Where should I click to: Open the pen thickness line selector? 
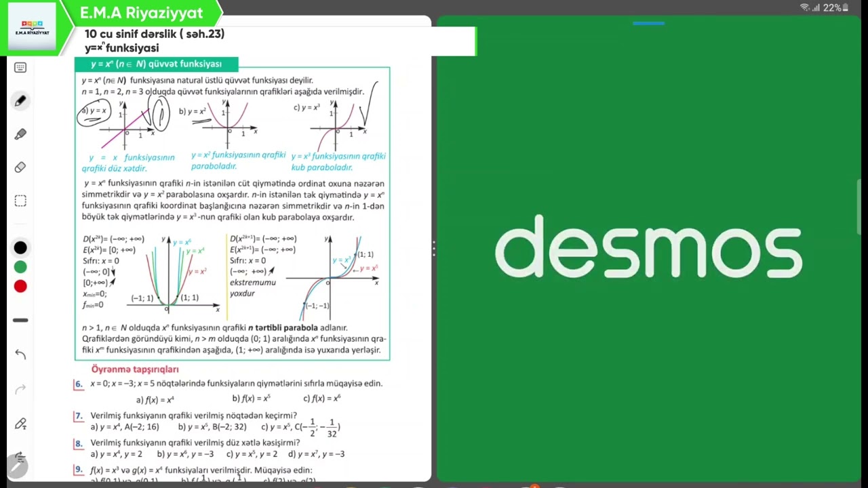[x=20, y=320]
